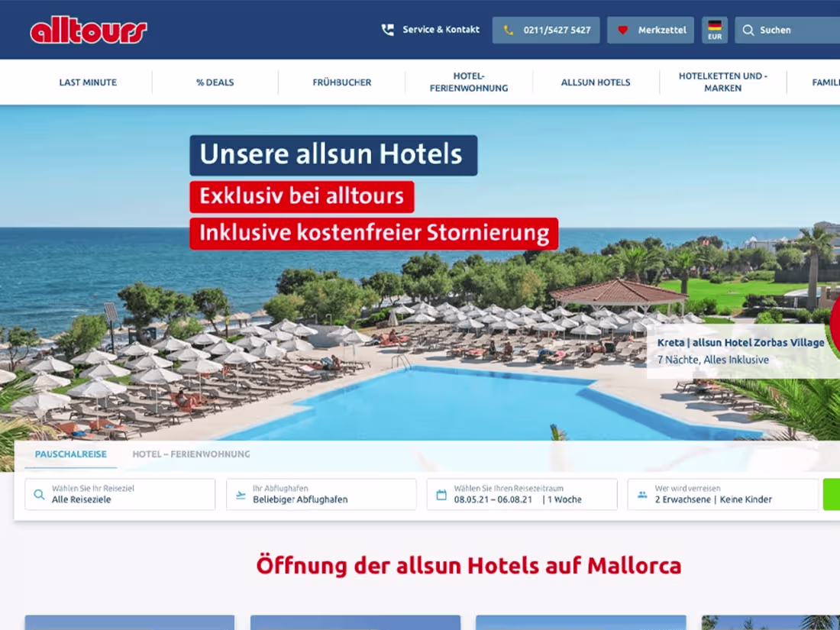This screenshot has width=840, height=630.
Task: Go to the Frühbucher section
Action: pos(342,82)
